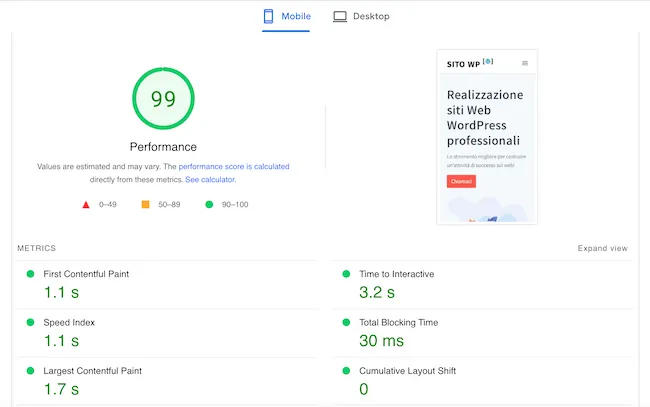Click the hamburger menu in site preview
This screenshot has height=407, width=650.
525,63
